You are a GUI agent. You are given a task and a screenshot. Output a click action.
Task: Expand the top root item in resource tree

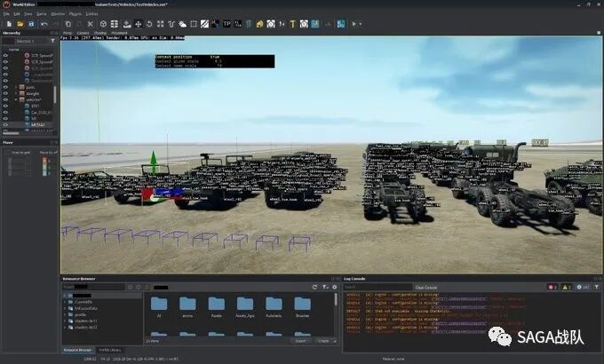[65, 296]
